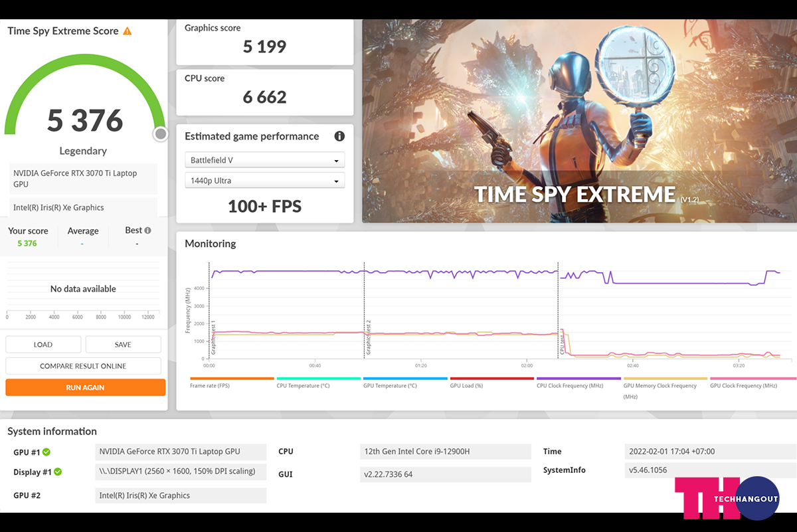Click the No data available message
This screenshot has height=532, width=797.
tap(83, 289)
